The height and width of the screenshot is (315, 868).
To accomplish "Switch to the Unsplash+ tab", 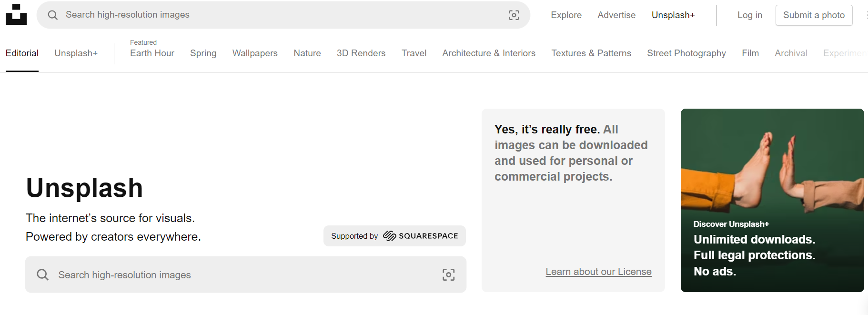I will point(76,53).
